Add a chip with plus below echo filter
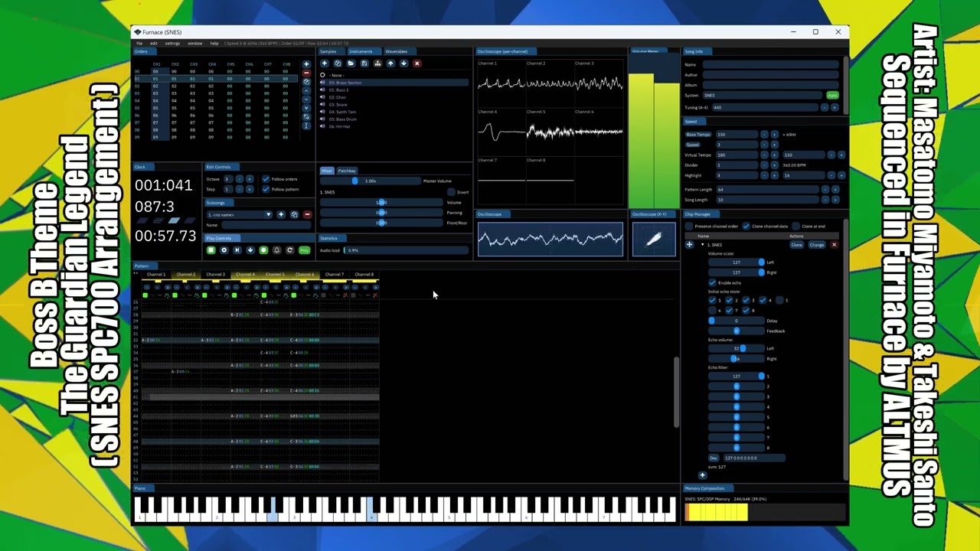Image resolution: width=980 pixels, height=551 pixels. [x=702, y=475]
